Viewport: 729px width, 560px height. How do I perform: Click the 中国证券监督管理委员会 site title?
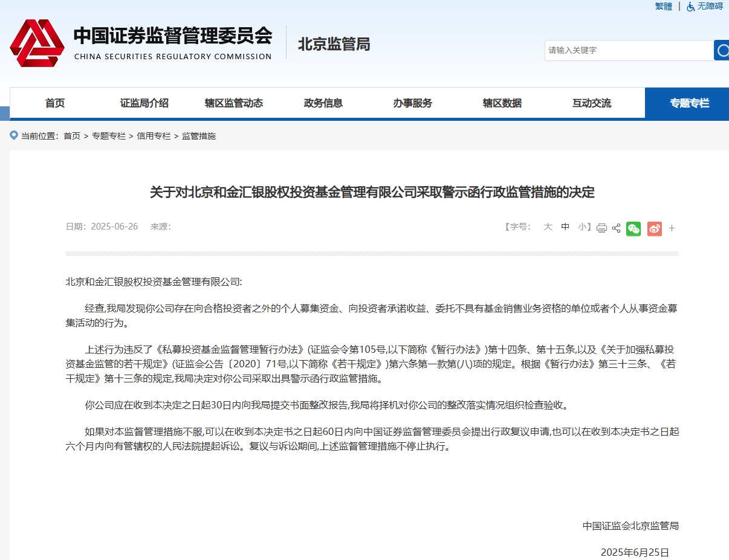coord(173,35)
